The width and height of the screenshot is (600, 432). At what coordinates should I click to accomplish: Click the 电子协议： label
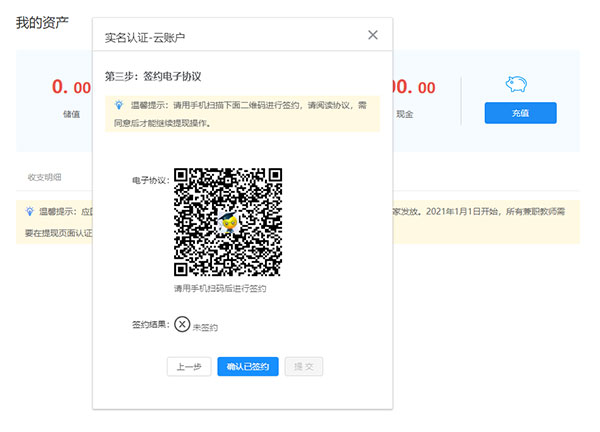pyautogui.click(x=151, y=180)
